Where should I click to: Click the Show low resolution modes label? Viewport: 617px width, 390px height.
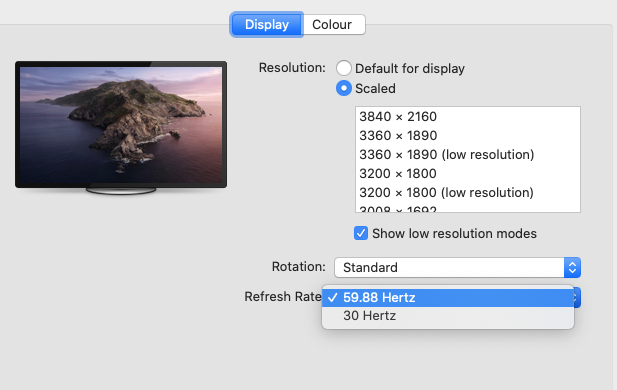454,233
